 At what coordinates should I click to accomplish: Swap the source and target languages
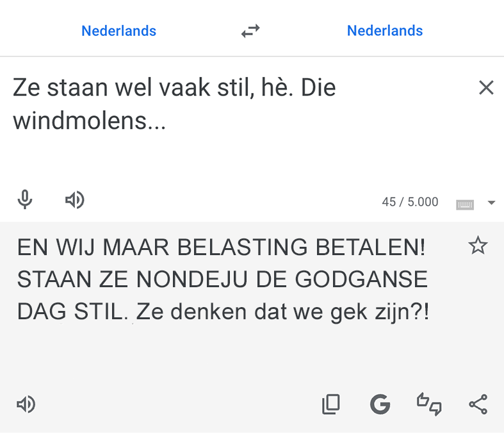[x=250, y=31]
